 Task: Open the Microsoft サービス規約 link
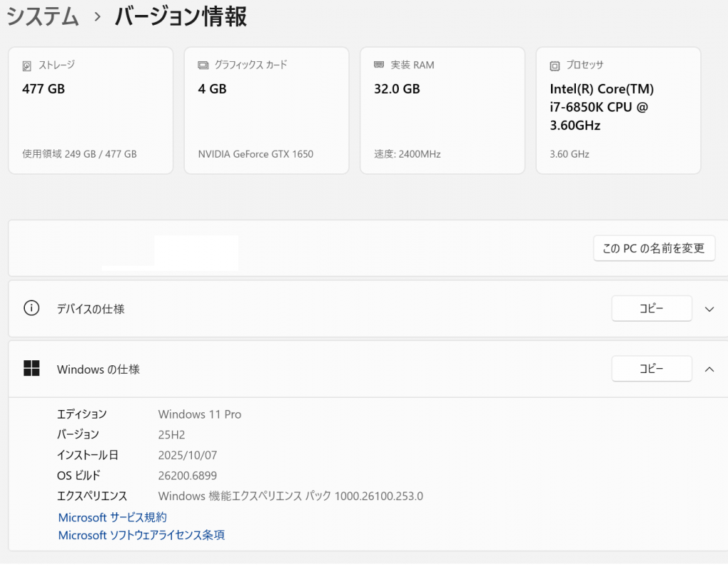coord(112,517)
